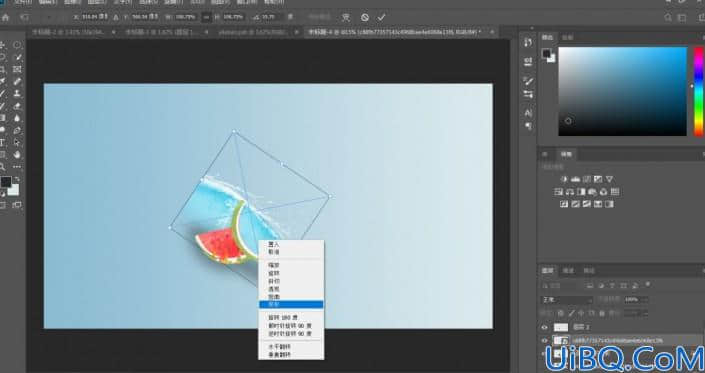
Task: Add a Brightness/Contrast adjustment
Action: (565, 179)
